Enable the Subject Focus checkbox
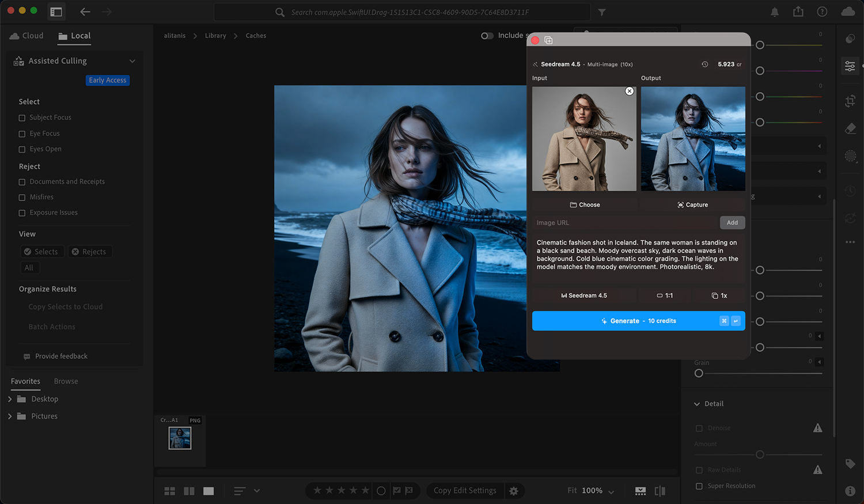Screen dimensions: 864x504 pyautogui.click(x=21, y=117)
